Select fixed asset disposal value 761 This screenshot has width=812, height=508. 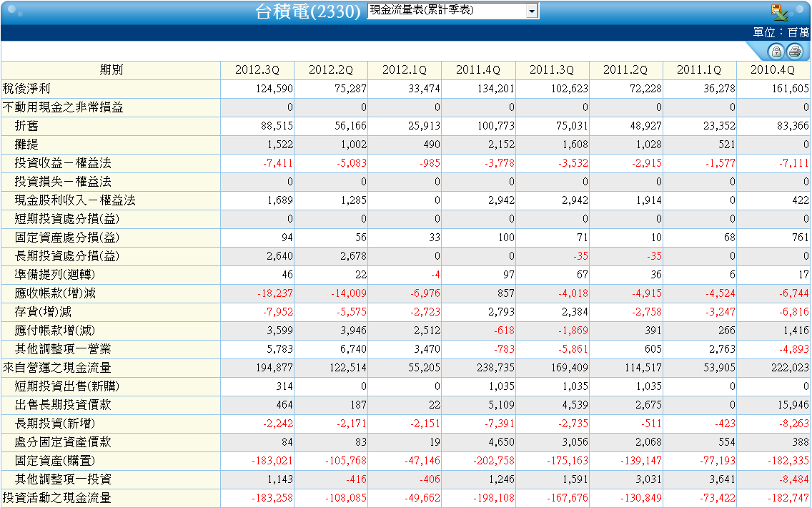click(800, 238)
